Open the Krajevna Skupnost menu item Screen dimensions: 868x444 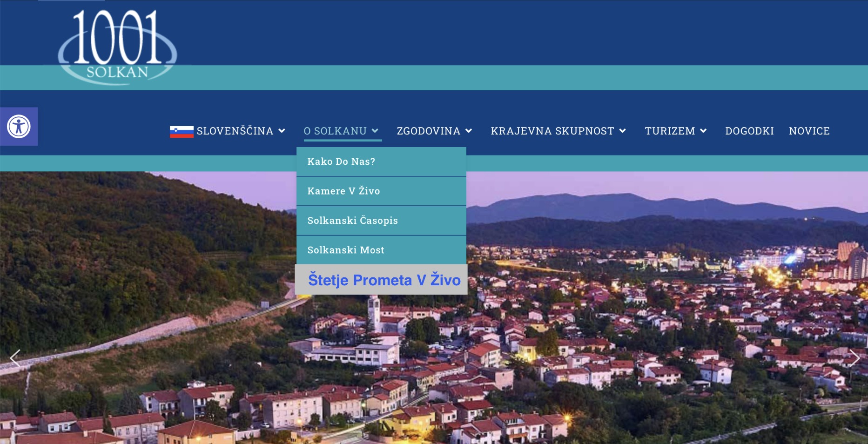552,131
